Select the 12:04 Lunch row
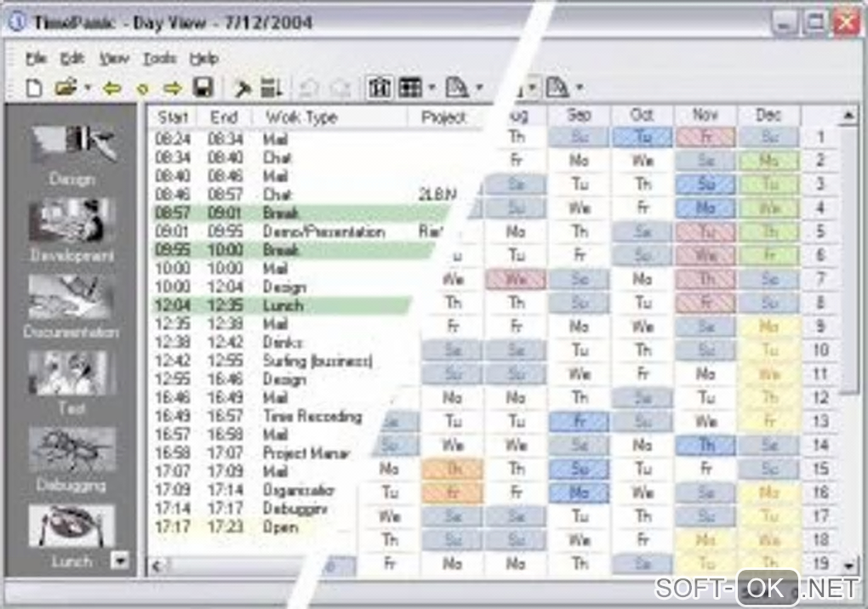Image resolution: width=868 pixels, height=609 pixels. (283, 305)
